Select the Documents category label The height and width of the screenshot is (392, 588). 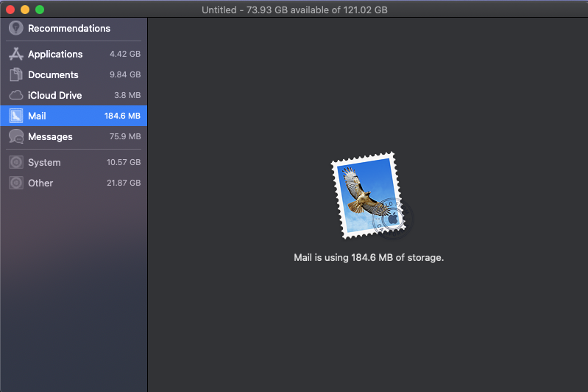pyautogui.click(x=53, y=74)
